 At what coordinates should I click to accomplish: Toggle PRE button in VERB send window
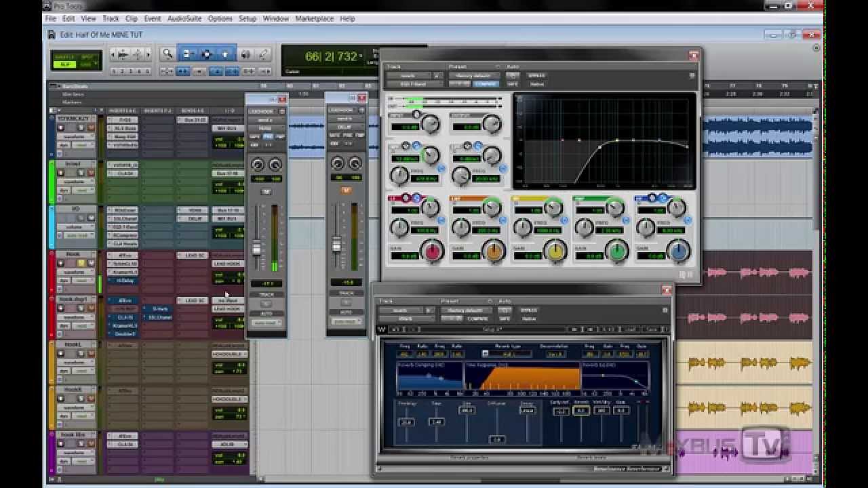(x=267, y=136)
